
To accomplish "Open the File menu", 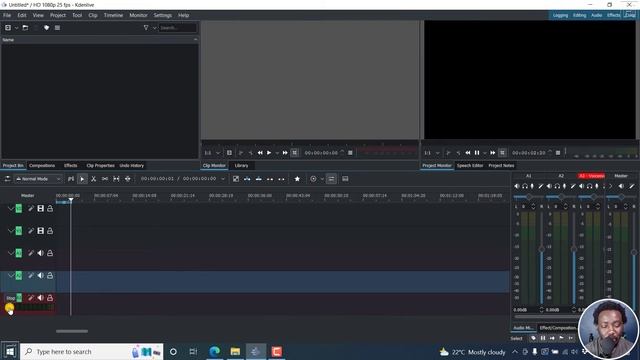I will coord(7,15).
